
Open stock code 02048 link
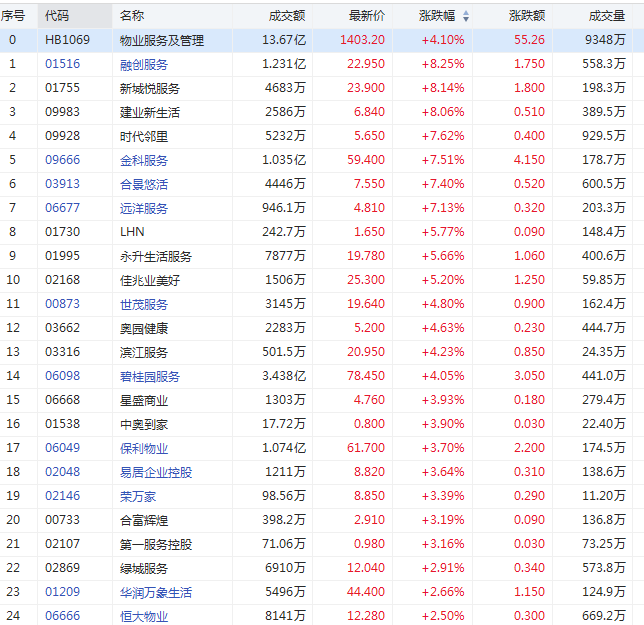point(62,472)
